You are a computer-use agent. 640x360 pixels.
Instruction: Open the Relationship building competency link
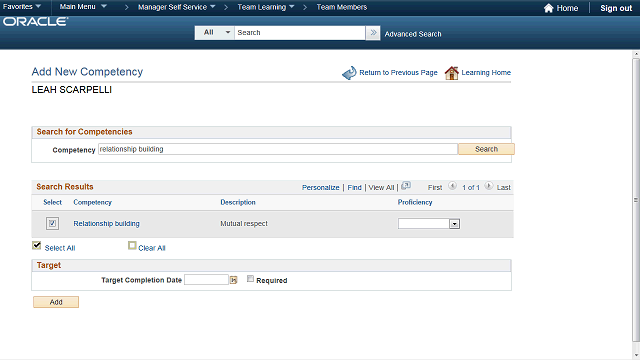click(107, 224)
